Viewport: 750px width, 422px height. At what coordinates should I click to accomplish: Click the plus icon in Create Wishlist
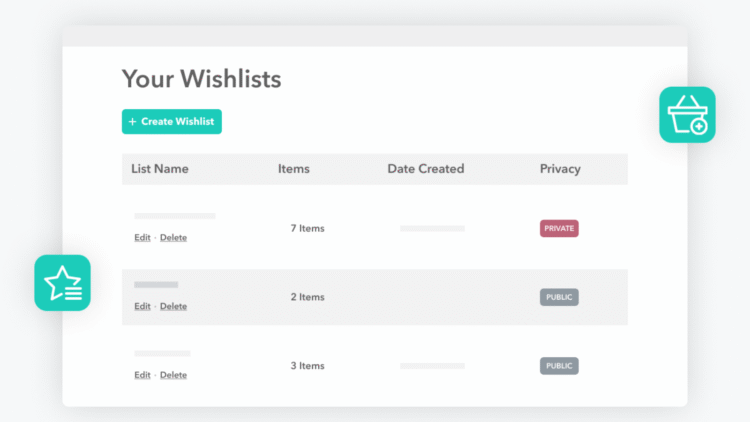[133, 122]
